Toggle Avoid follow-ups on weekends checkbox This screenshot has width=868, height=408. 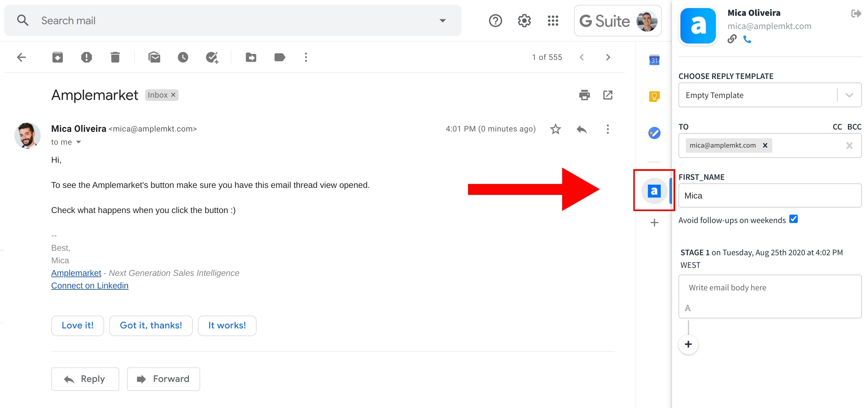(x=794, y=219)
